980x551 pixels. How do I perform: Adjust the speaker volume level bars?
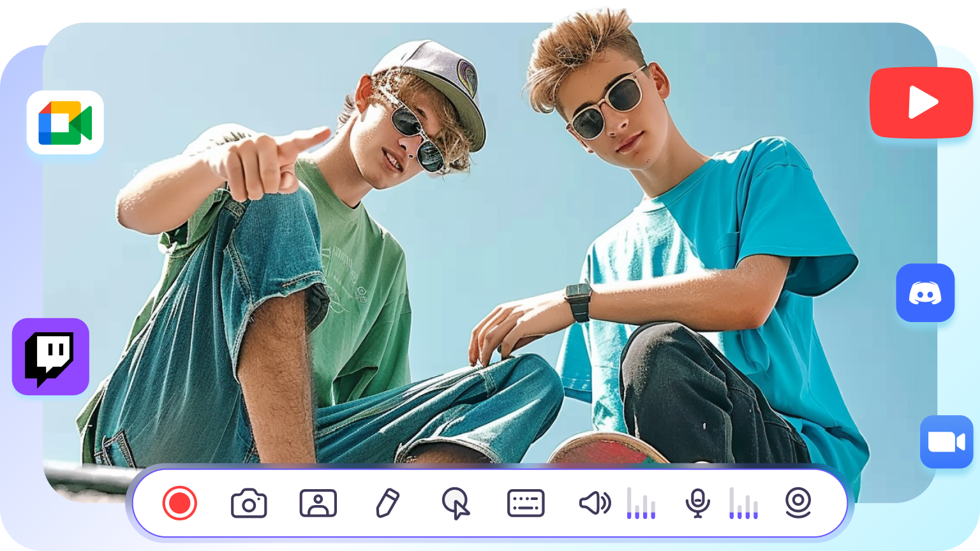[x=641, y=503]
